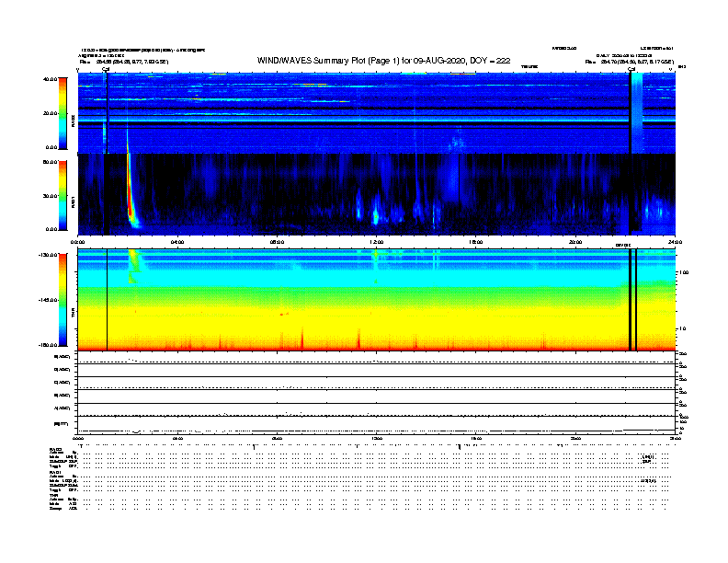Click the RAD1 color scale bar
Image resolution: width=728 pixels, height=563 pixels.
coord(63,195)
